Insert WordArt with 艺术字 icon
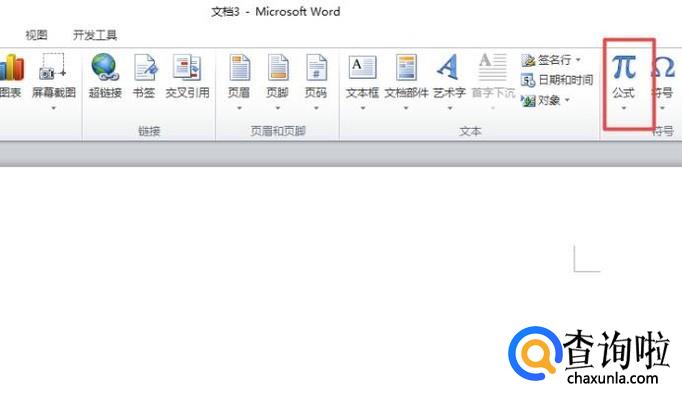The height and width of the screenshot is (409, 682). point(448,67)
